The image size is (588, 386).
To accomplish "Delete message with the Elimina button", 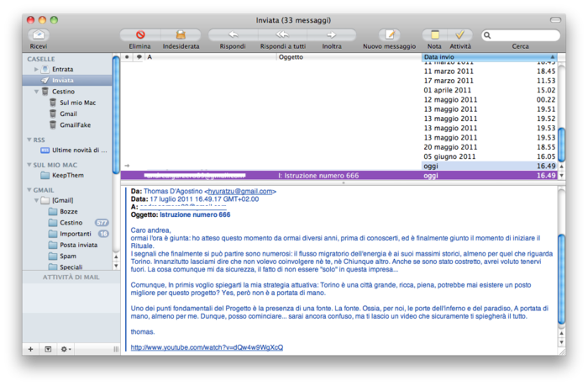I will 140,35.
